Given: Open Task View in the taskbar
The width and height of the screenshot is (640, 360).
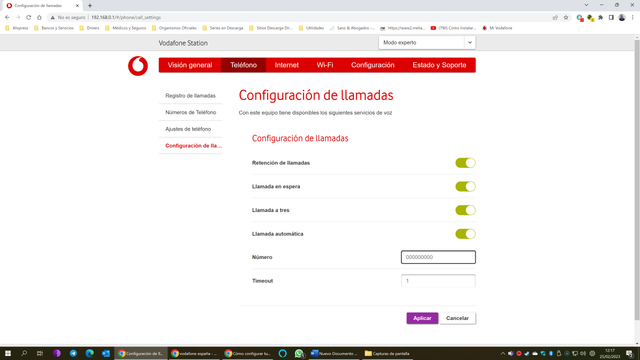Looking at the screenshot, I should (40, 353).
